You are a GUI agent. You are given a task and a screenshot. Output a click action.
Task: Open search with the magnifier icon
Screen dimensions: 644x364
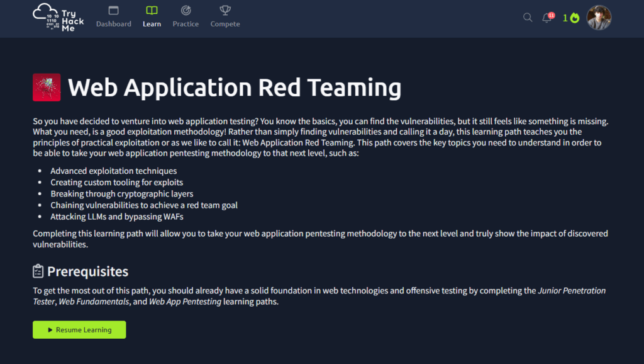point(528,18)
